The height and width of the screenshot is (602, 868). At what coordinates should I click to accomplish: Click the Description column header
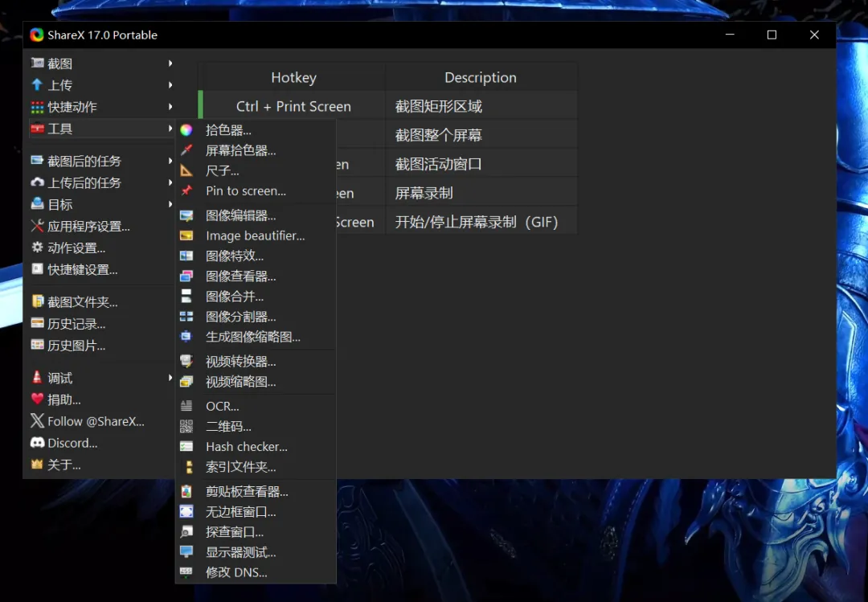[481, 77]
